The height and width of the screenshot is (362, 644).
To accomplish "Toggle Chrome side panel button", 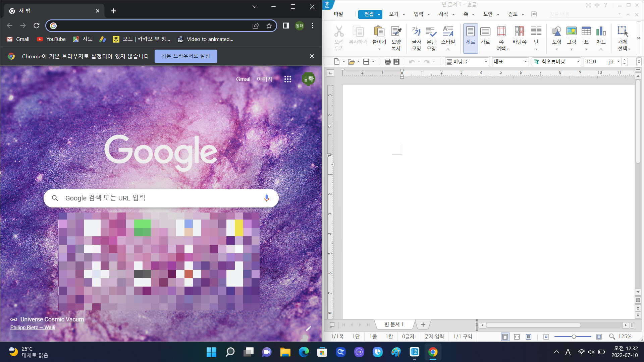I will 286,26.
